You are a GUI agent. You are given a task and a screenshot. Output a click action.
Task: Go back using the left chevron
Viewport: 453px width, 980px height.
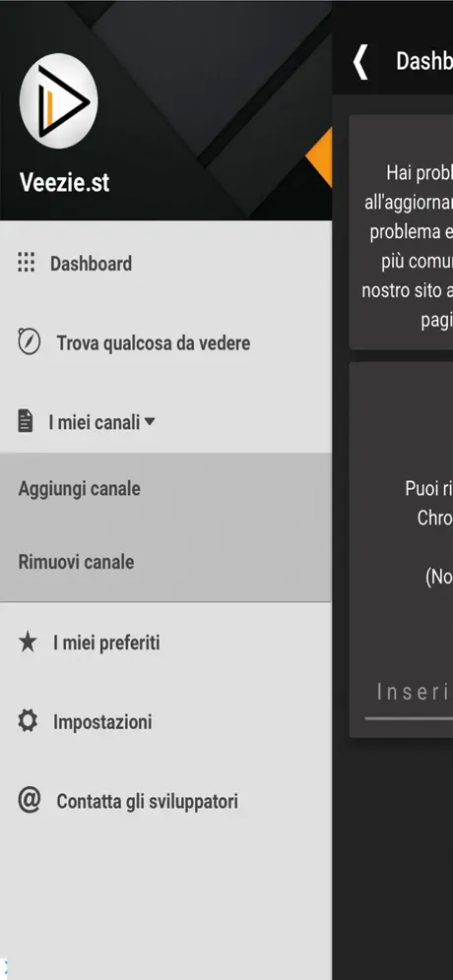click(360, 61)
